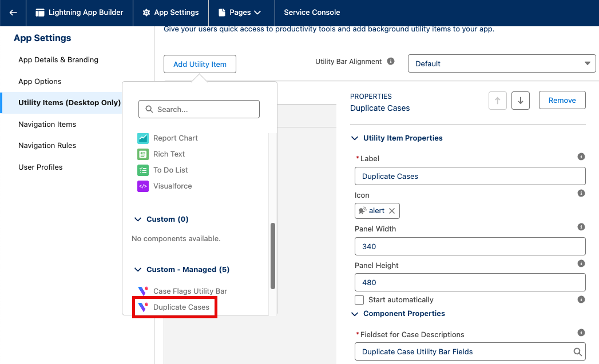Image resolution: width=599 pixels, height=364 pixels.
Task: Click the component Search field
Action: 199,109
